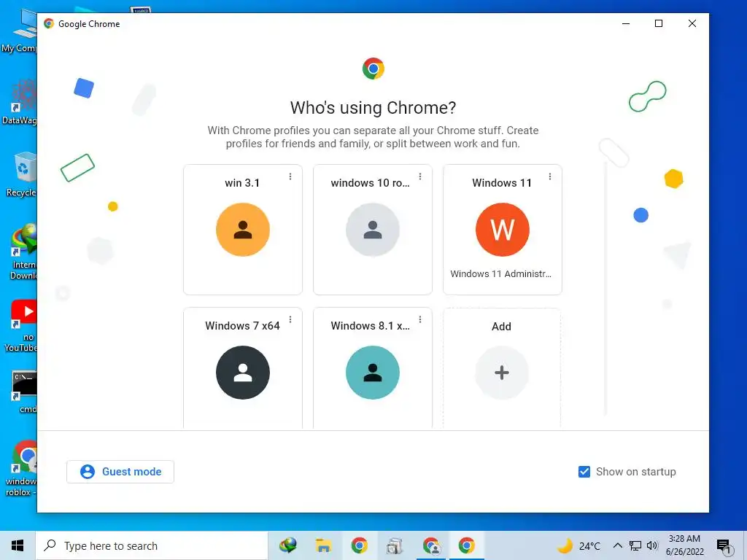Open the taskbar app right of first Chrome

pos(395,545)
